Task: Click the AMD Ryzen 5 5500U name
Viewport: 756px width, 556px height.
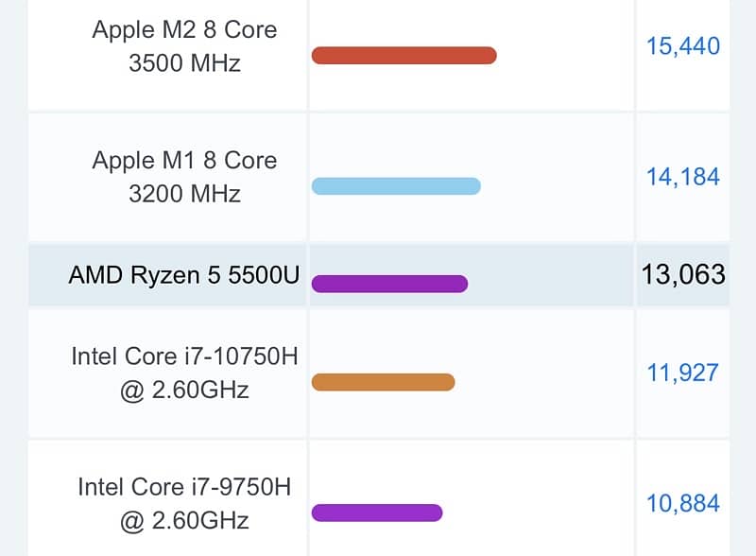Action: [184, 275]
